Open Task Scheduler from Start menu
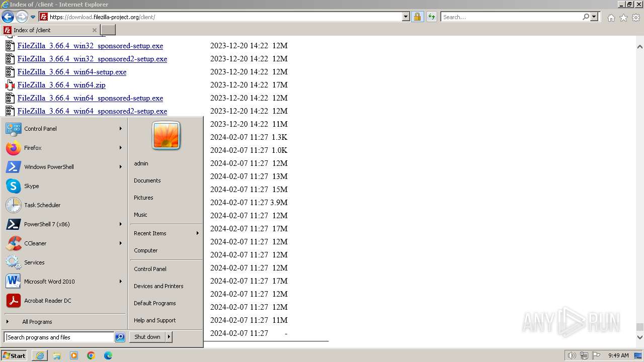Image resolution: width=644 pixels, height=362 pixels. click(x=64, y=205)
